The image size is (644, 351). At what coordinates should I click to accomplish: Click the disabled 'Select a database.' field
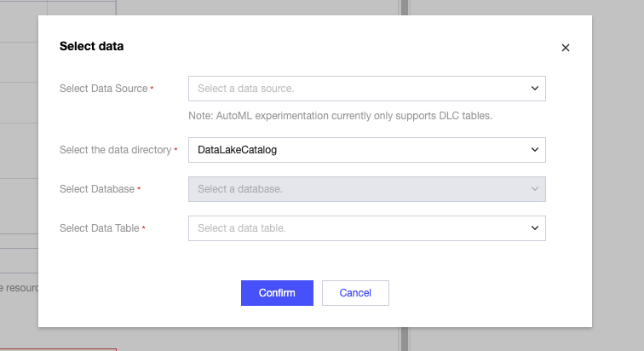coord(358,189)
